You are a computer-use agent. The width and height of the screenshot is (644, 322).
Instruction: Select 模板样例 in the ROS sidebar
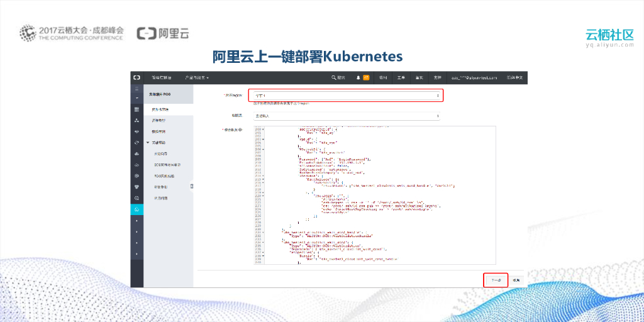click(159, 132)
